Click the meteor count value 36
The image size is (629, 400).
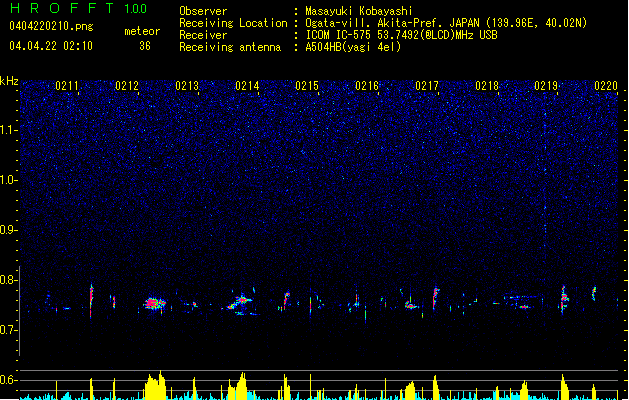(145, 46)
